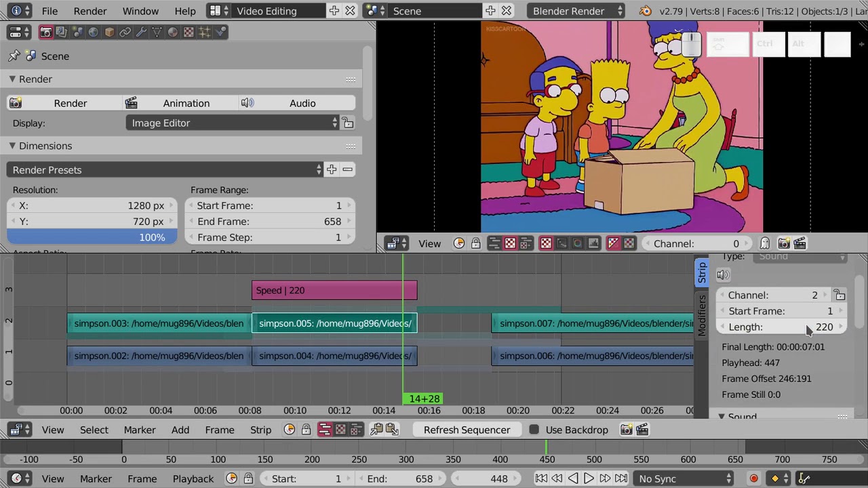
Task: Click the copy strips icon in sequencer header
Action: click(376, 430)
